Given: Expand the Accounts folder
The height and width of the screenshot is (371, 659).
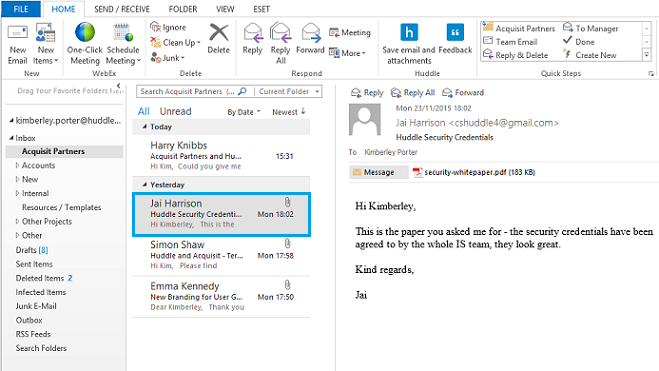Looking at the screenshot, I should click(17, 165).
